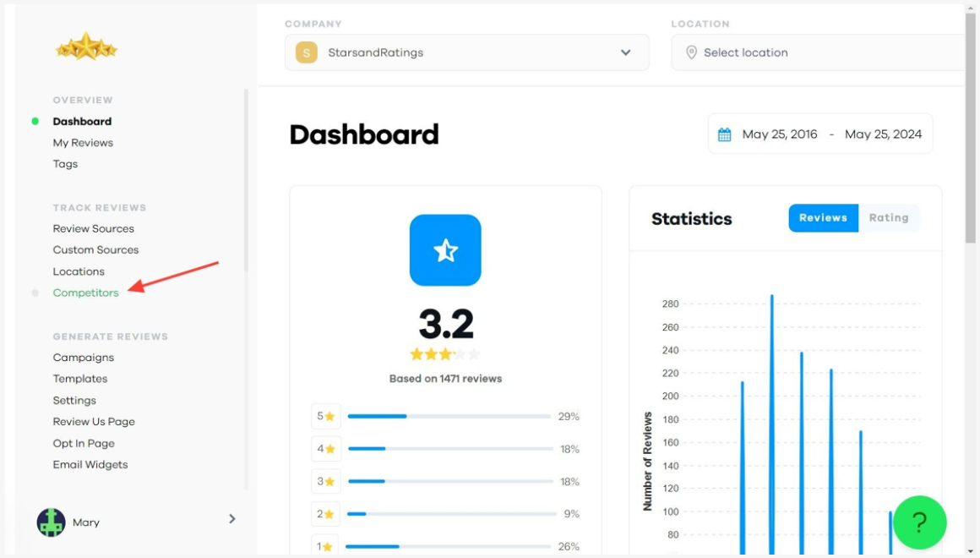Open Review Us Page in the sidebar

pos(94,422)
